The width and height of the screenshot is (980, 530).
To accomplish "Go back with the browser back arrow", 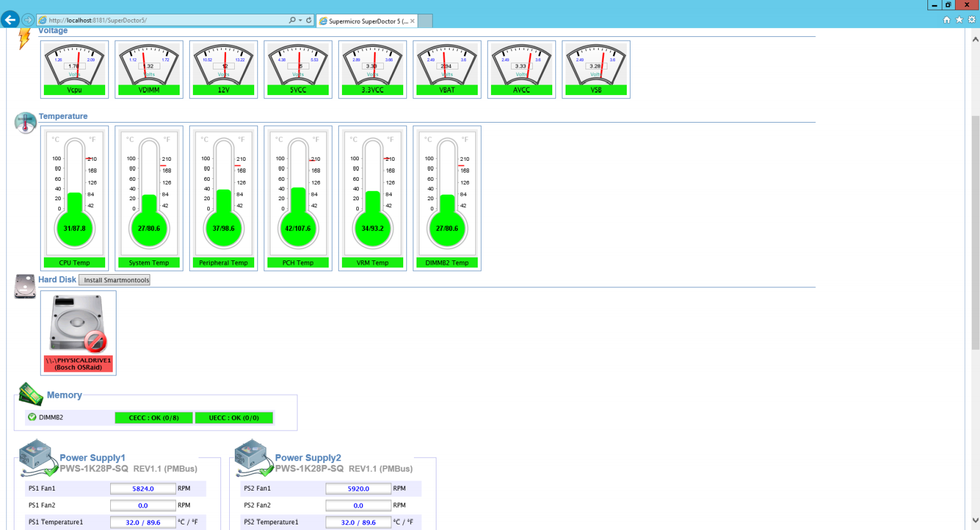I will coord(10,20).
